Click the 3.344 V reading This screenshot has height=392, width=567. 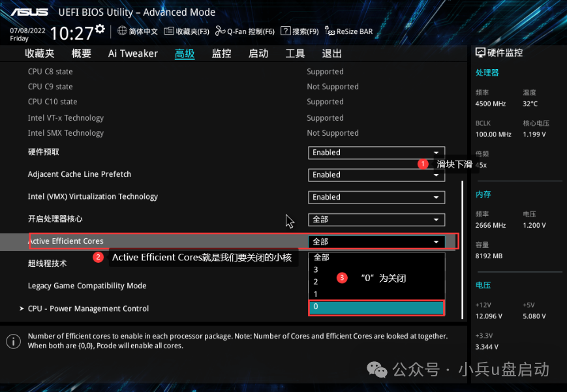(x=487, y=347)
